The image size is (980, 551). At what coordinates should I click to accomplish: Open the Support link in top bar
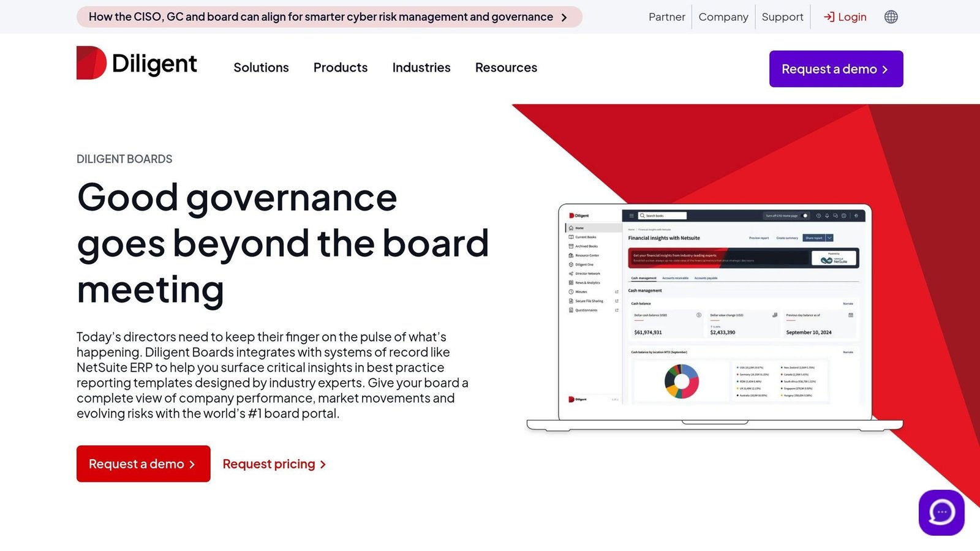click(x=782, y=17)
